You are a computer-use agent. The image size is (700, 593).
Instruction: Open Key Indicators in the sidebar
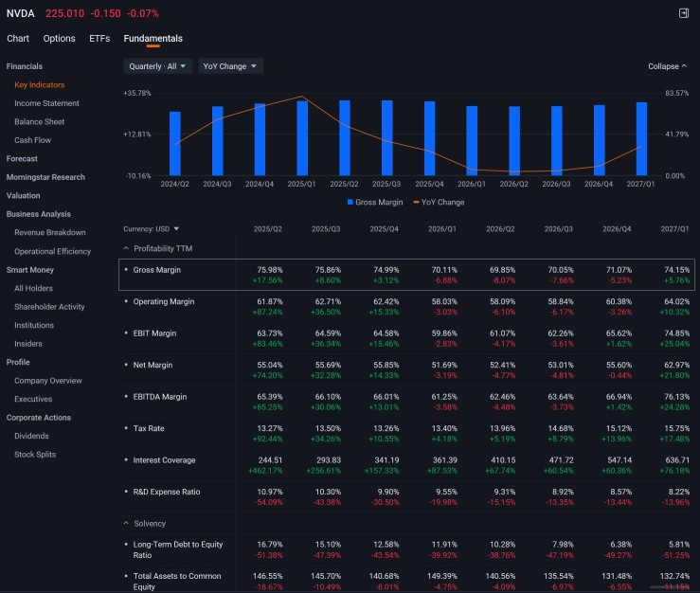coord(39,85)
